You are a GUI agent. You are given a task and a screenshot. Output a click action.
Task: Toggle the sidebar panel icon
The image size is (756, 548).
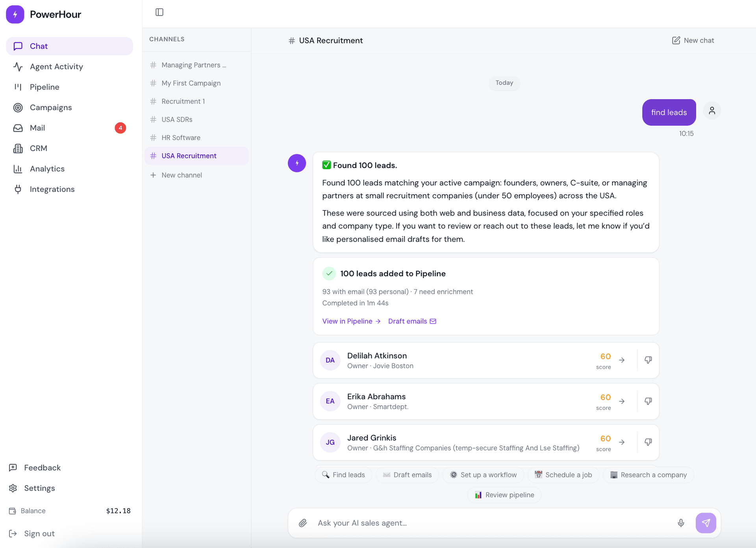[x=159, y=12]
